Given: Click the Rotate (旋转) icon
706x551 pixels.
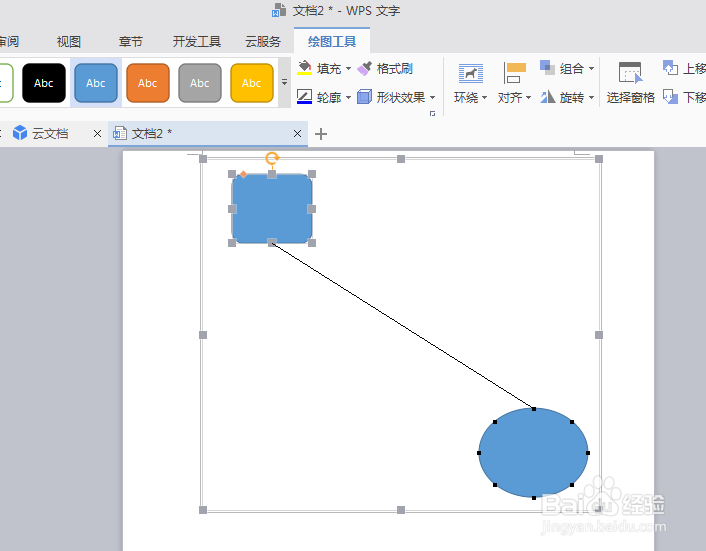Looking at the screenshot, I should pos(548,97).
